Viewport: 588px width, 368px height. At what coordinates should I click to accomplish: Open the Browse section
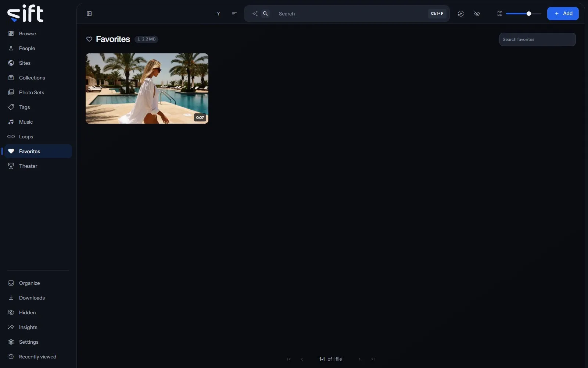pyautogui.click(x=38, y=33)
